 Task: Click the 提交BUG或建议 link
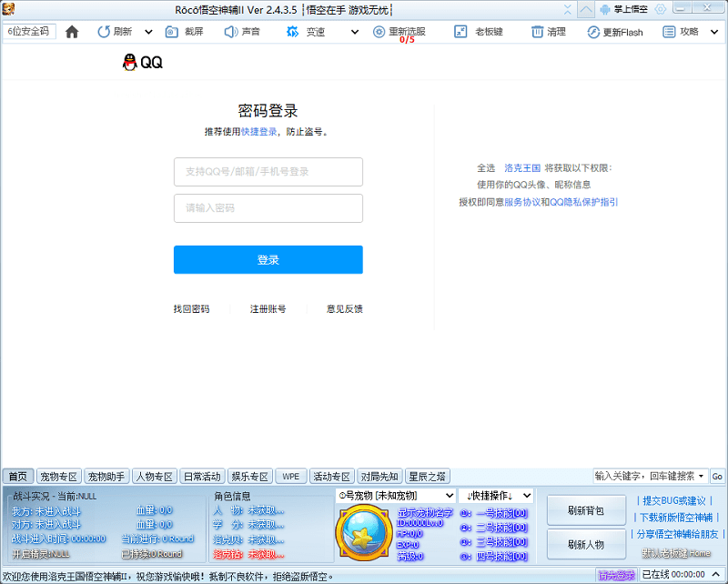[673, 498]
